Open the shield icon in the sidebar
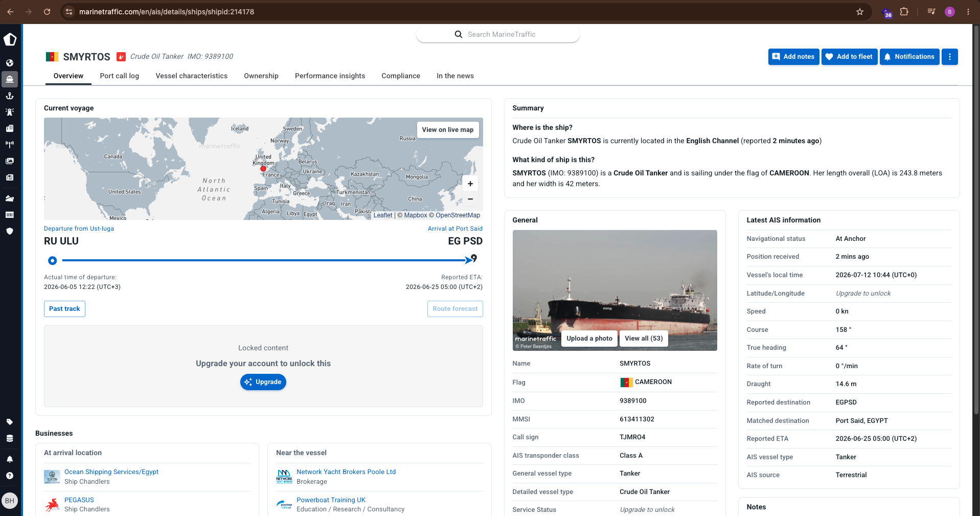This screenshot has width=980, height=516. tap(10, 231)
